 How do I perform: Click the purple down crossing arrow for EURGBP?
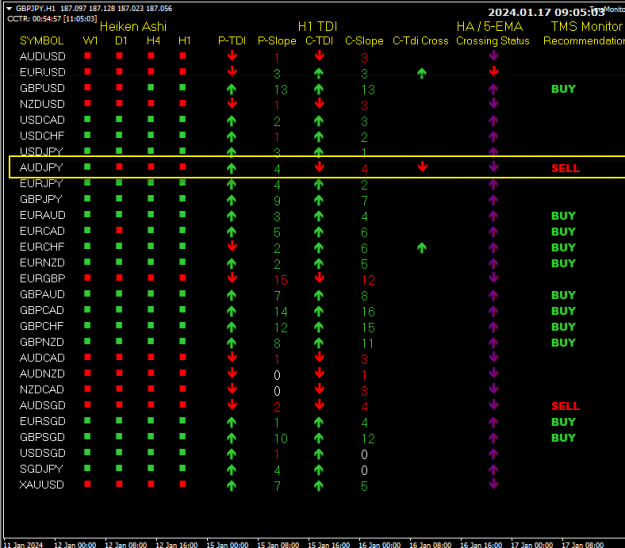[x=494, y=278]
